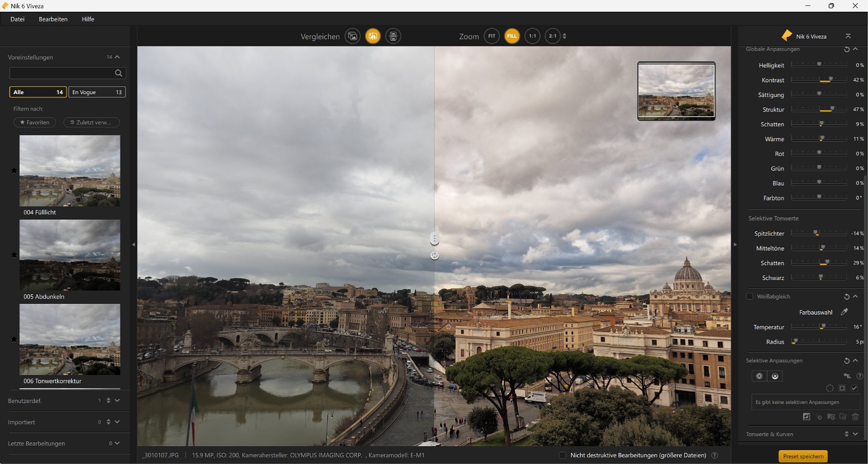Toggle the Zuletzt verwendet filter
The image size is (868, 464).
point(92,122)
